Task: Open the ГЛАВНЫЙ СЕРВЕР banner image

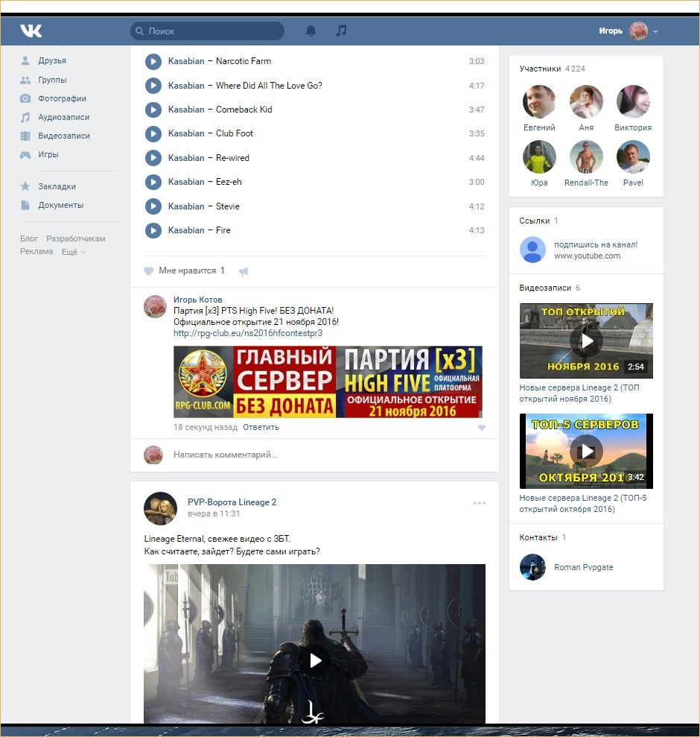Action: [x=328, y=382]
